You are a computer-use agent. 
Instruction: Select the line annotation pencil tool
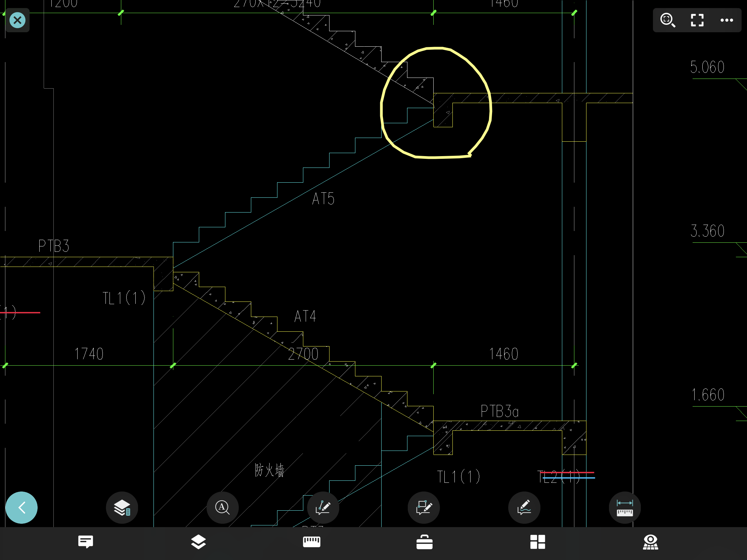(323, 507)
